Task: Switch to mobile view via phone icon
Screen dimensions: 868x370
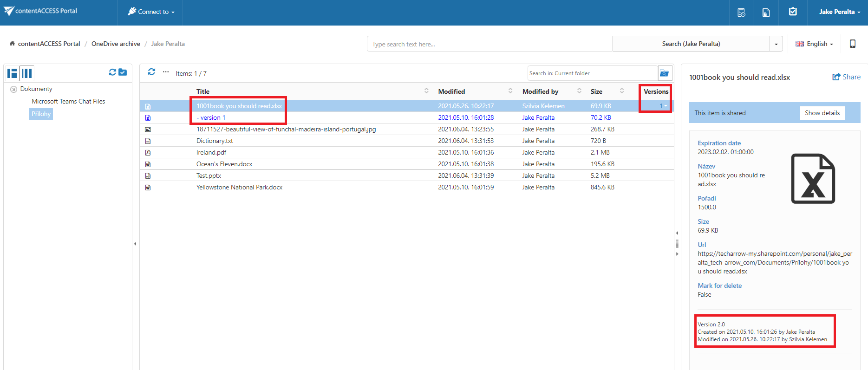Action: coord(853,44)
